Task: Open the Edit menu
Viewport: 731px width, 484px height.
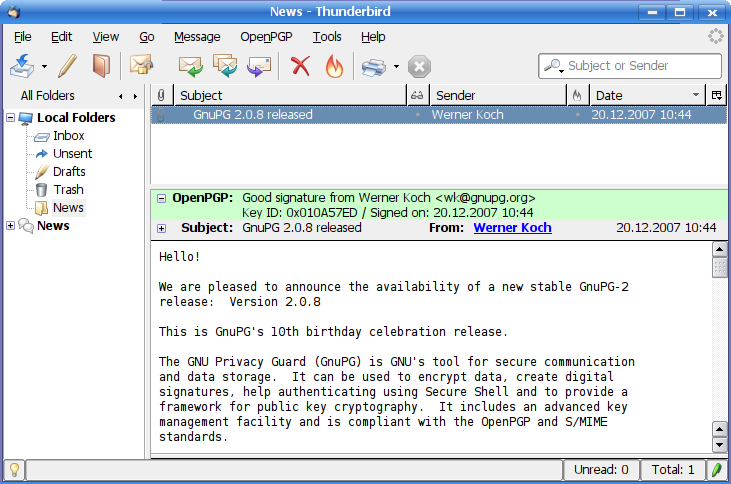Action: coord(62,36)
